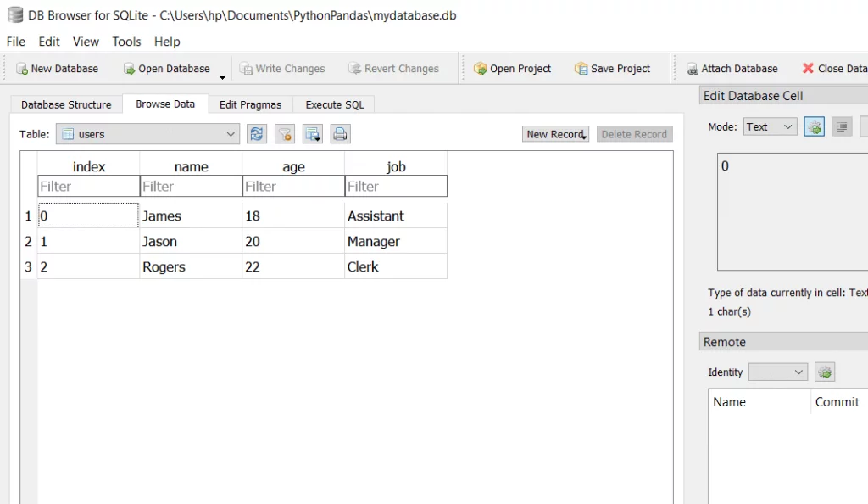Image resolution: width=868 pixels, height=504 pixels.
Task: Switch to the Edit Pragmas tab
Action: [x=250, y=104]
